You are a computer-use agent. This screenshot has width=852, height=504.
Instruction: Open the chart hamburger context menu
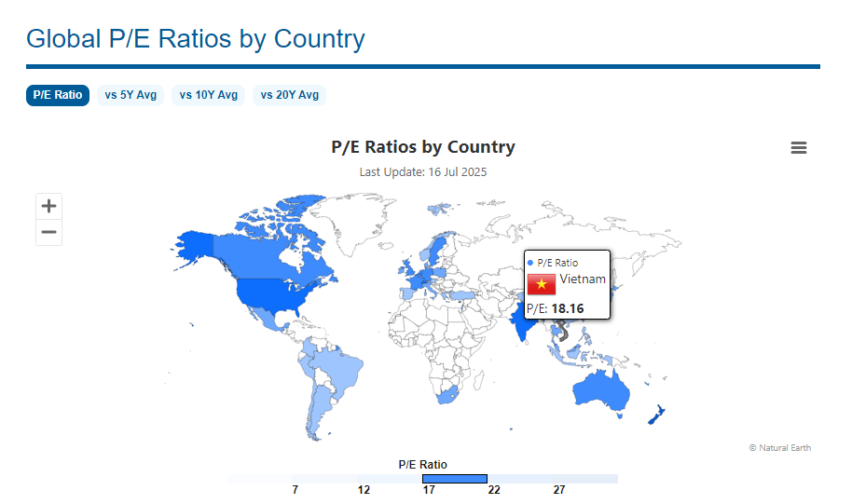pyautogui.click(x=798, y=148)
